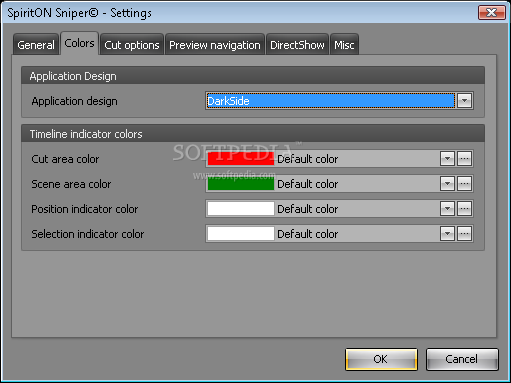This screenshot has height=383, width=511.
Task: Click the Scene area color label
Action: (x=71, y=184)
